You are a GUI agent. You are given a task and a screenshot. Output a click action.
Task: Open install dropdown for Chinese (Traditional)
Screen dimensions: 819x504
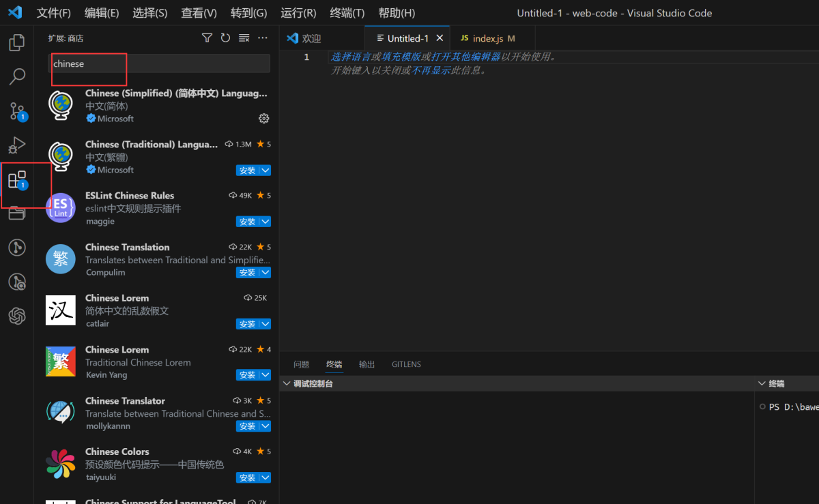[x=265, y=171]
